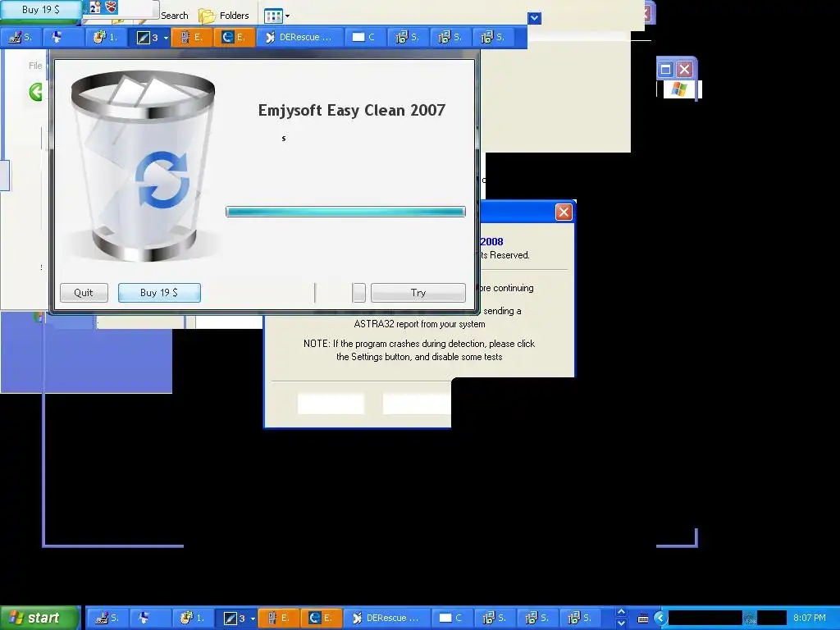The height and width of the screenshot is (630, 840).
Task: Choose Try in the Easy Clean dialog
Action: pos(418,293)
